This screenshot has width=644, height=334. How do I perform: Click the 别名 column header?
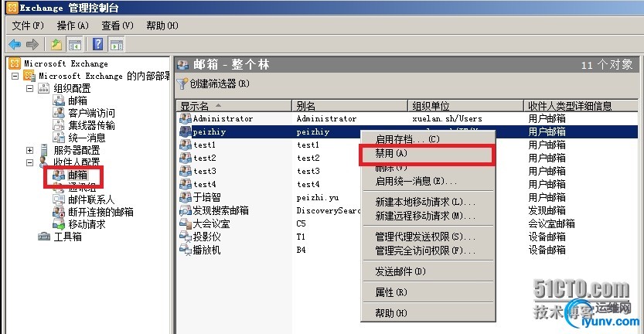tap(349, 106)
